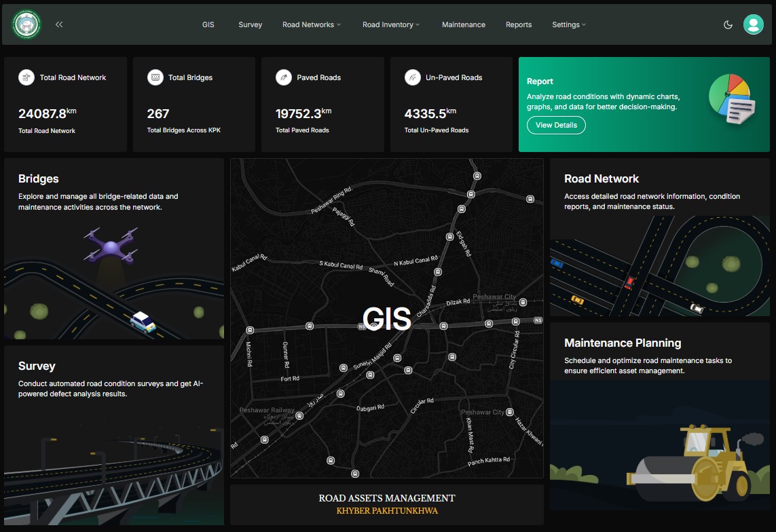Screen dimensions: 776x532
Task: Click the road intersection illustration
Action: tap(660, 266)
